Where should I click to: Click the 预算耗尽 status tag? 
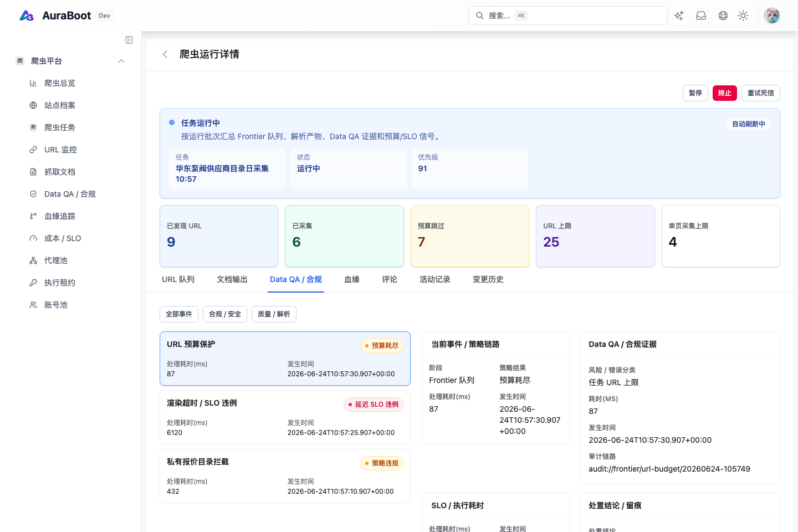(x=382, y=346)
